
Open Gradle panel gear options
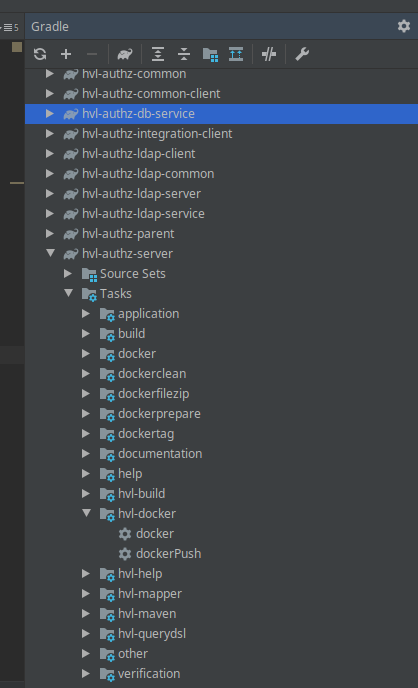pyautogui.click(x=404, y=26)
